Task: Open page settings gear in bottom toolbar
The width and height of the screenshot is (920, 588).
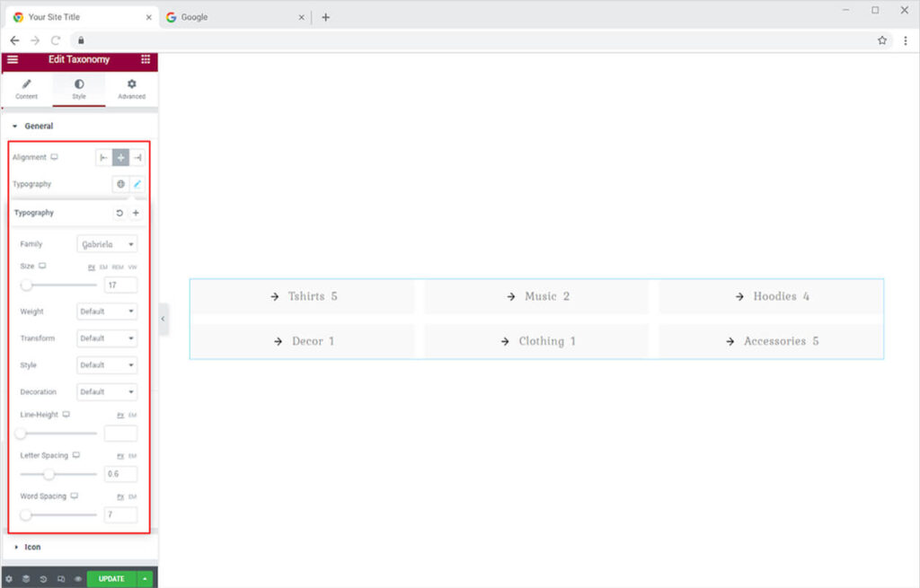Action: 9,579
